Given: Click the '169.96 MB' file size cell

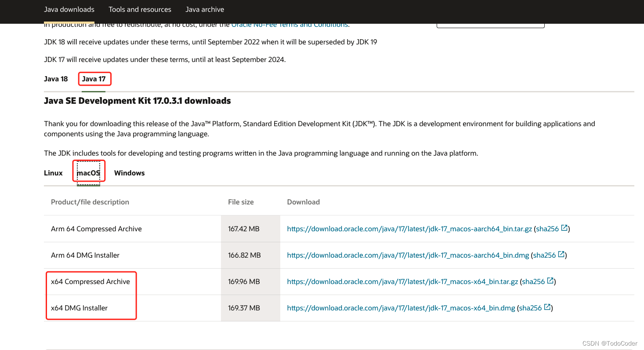Looking at the screenshot, I should (250, 282).
